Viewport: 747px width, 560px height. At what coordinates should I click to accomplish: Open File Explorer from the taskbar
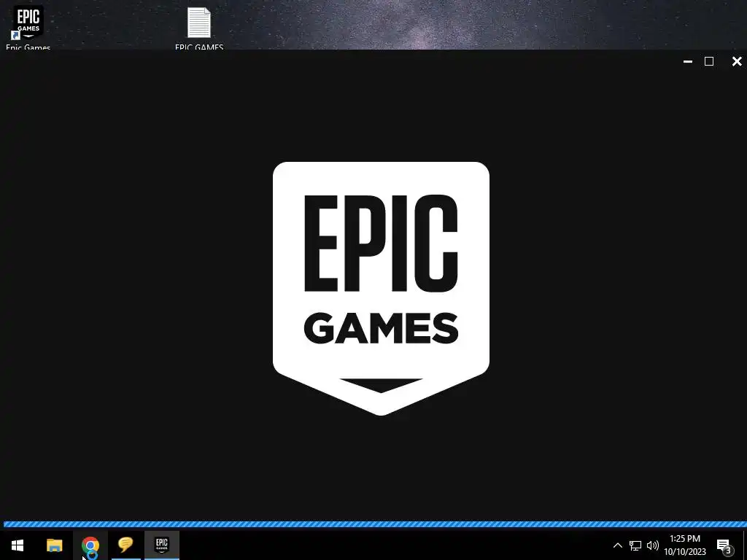54,545
